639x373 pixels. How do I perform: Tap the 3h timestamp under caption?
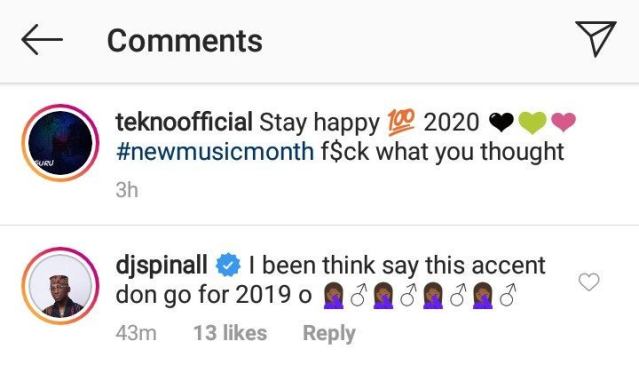coord(127,190)
